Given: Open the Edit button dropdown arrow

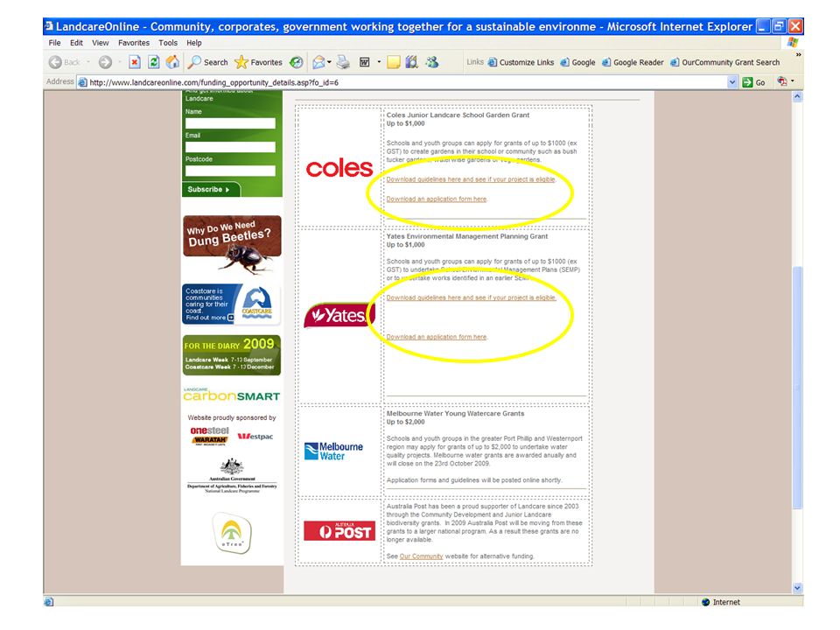Looking at the screenshot, I should (x=379, y=62).
